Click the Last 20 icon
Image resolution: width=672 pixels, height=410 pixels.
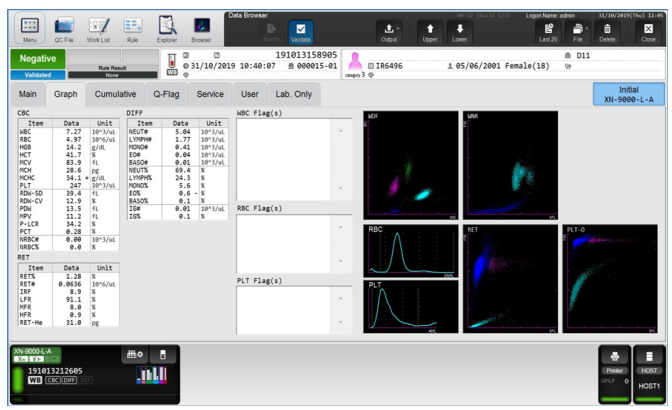tap(548, 32)
